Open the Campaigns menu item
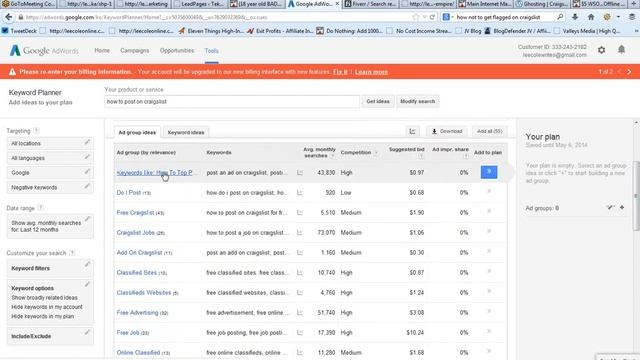This screenshot has height=360, width=640. 135,51
